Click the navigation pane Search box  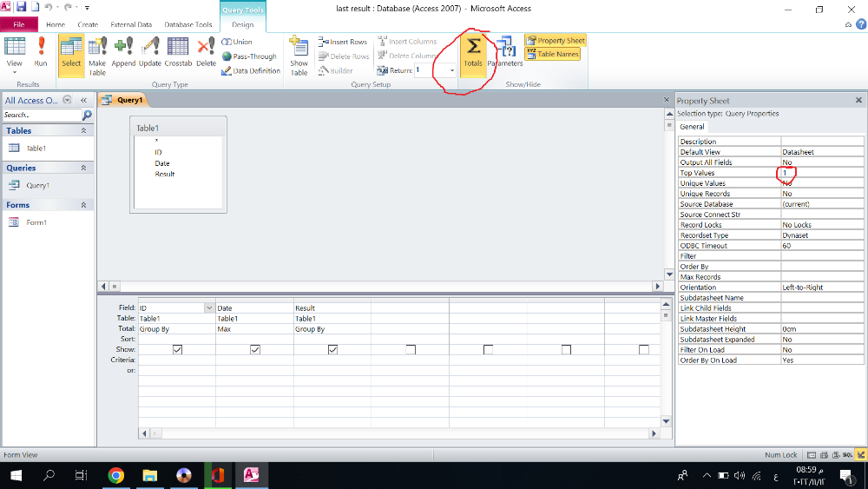tap(42, 115)
